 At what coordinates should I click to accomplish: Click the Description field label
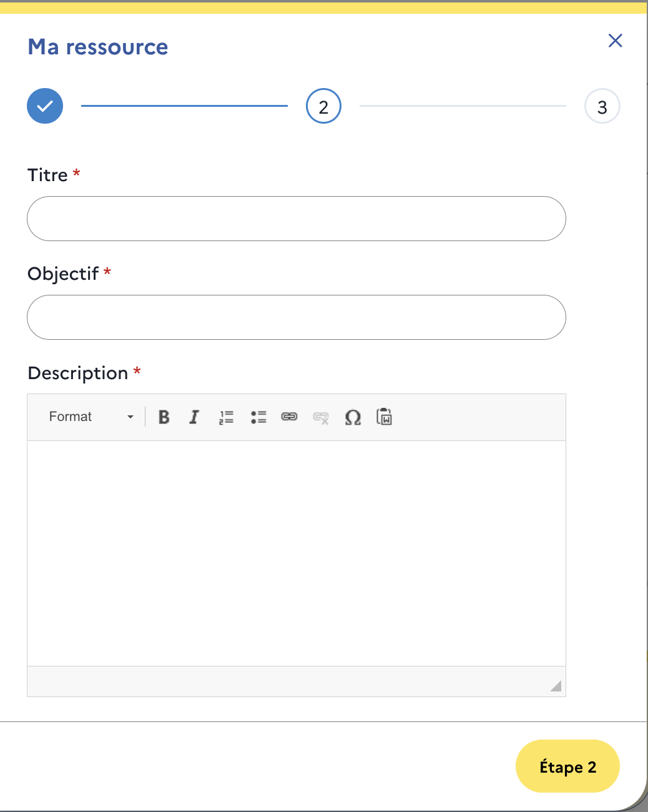tap(78, 373)
